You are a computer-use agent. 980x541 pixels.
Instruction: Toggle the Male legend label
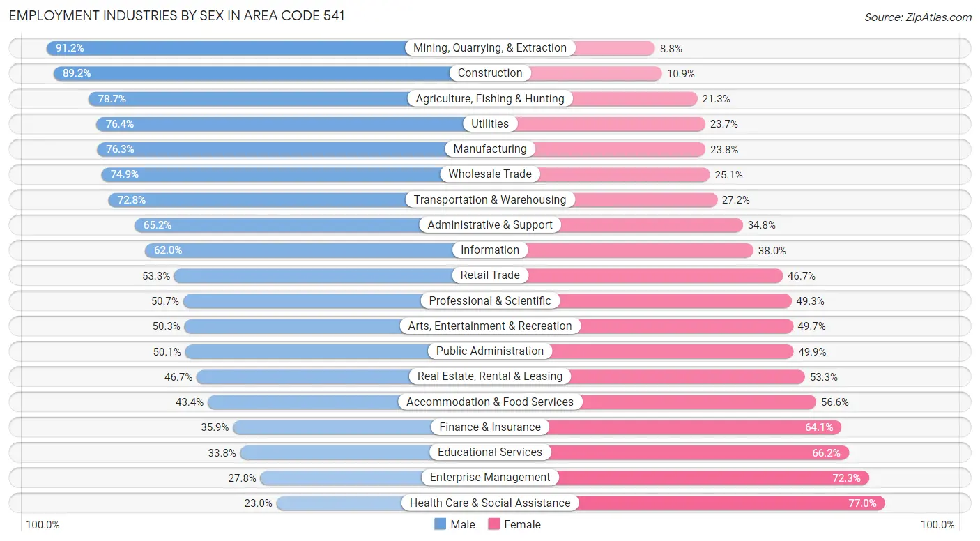(x=463, y=524)
